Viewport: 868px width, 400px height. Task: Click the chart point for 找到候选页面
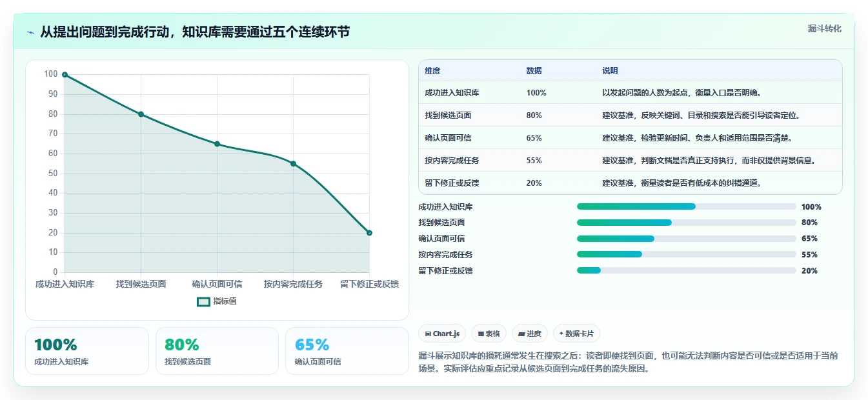pyautogui.click(x=141, y=114)
